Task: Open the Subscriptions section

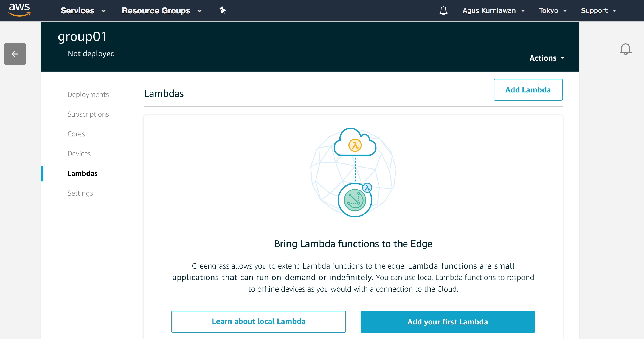Action: click(88, 114)
